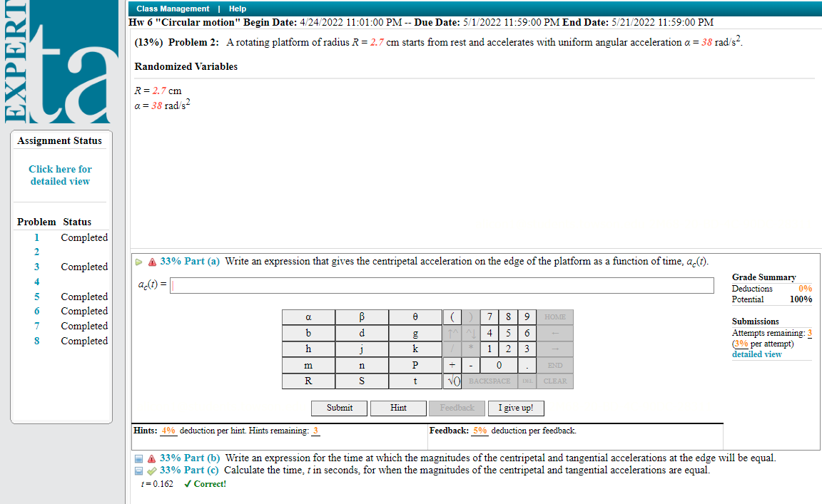822x504 pixels.
Task: Collapse the Part (c) section panel
Action: click(x=138, y=470)
